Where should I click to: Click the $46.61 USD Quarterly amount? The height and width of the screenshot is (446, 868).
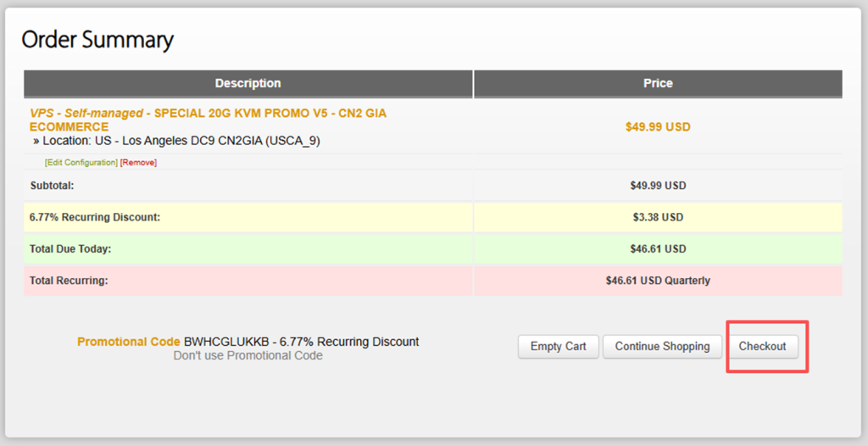(658, 281)
